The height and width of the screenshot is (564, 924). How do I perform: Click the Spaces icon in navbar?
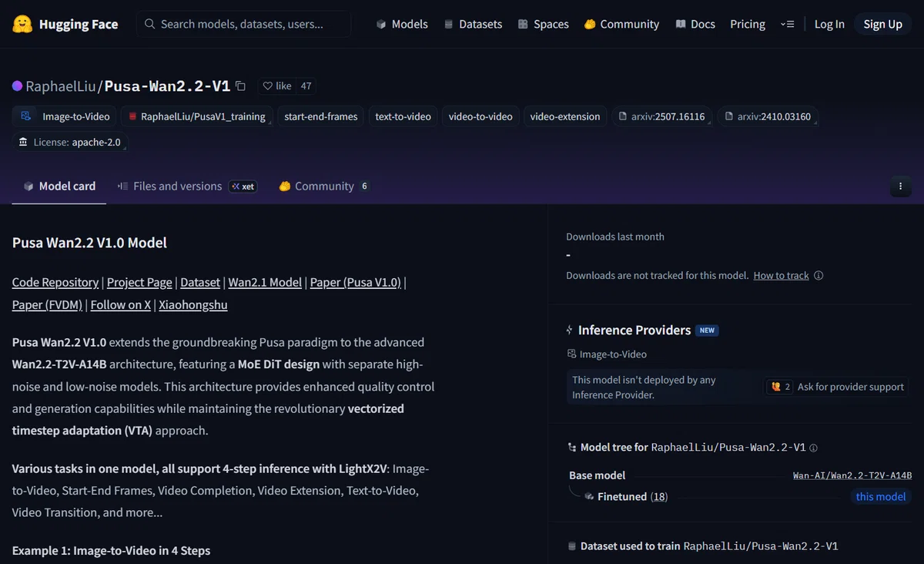(x=523, y=24)
